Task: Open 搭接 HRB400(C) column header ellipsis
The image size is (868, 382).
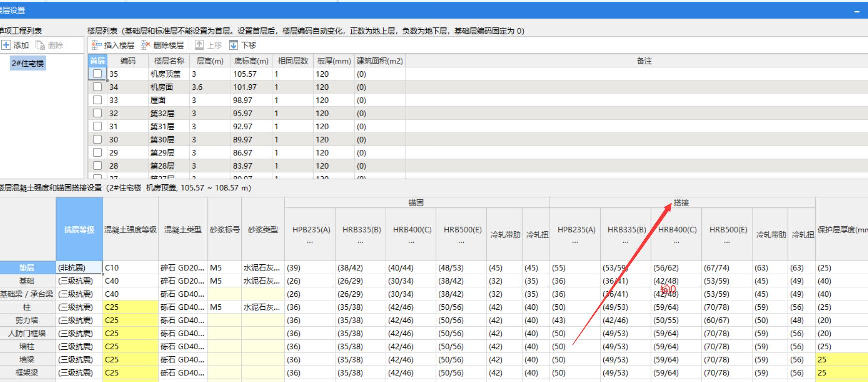Action: [x=676, y=242]
